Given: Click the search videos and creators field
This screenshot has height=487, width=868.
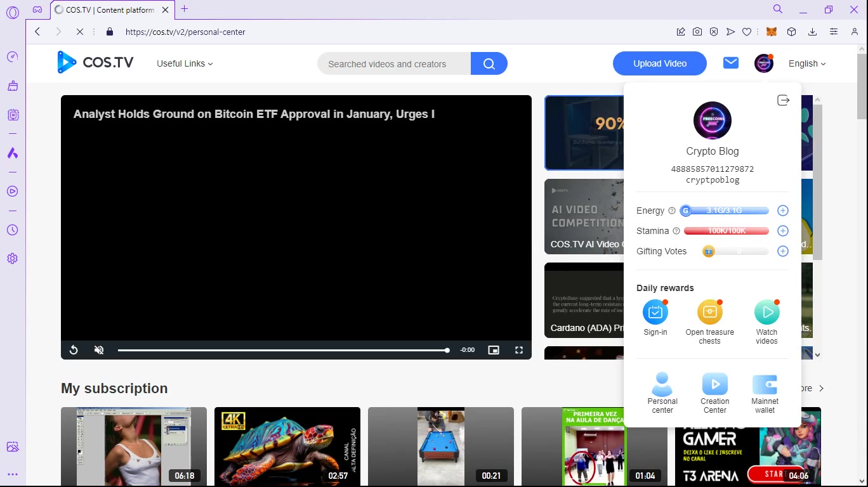Looking at the screenshot, I should pos(395,63).
